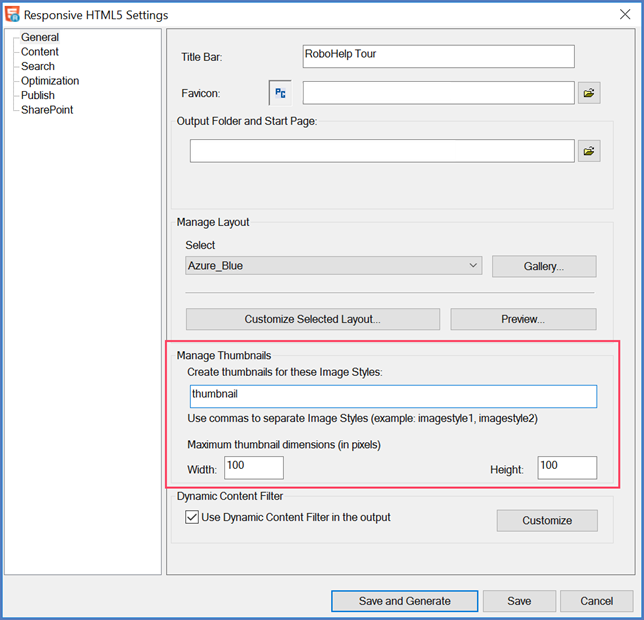The width and height of the screenshot is (644, 620).
Task: Go to Search settings category
Action: pos(38,66)
